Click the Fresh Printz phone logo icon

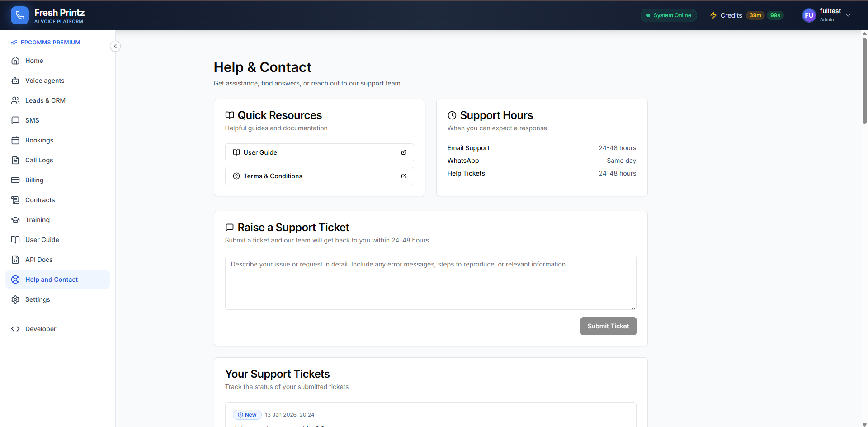[x=19, y=15]
